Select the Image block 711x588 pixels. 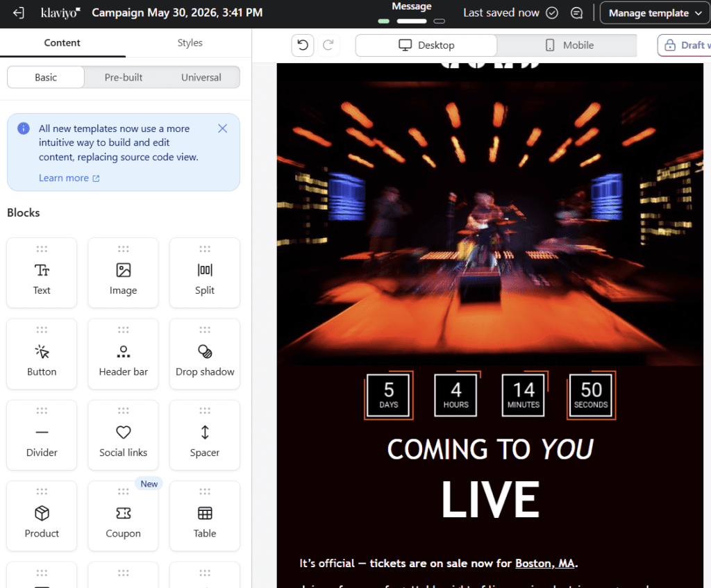pos(124,272)
